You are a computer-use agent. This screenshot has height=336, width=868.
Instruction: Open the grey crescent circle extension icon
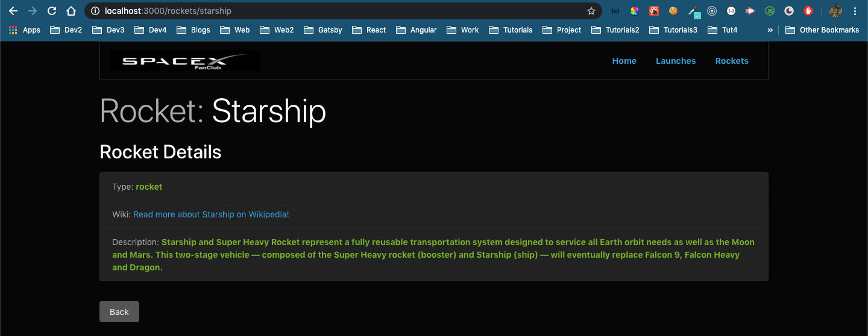(x=789, y=11)
